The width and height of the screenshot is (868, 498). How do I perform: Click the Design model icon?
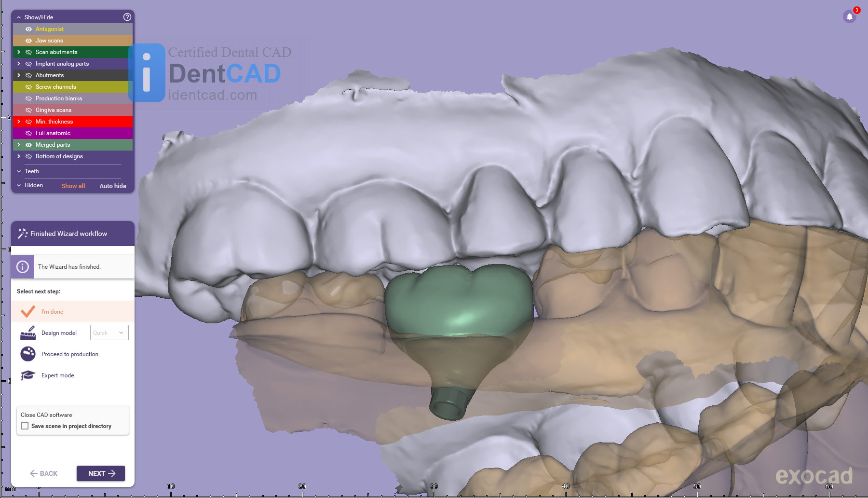point(28,333)
